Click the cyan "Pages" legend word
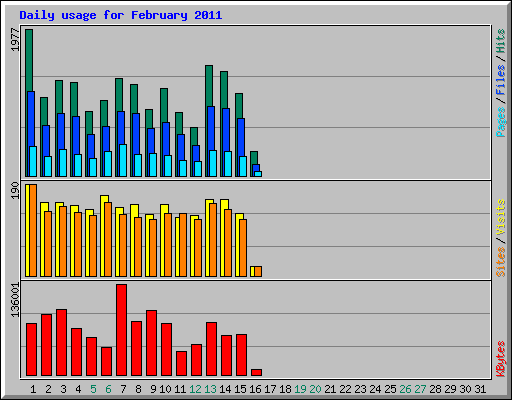 pos(501,122)
